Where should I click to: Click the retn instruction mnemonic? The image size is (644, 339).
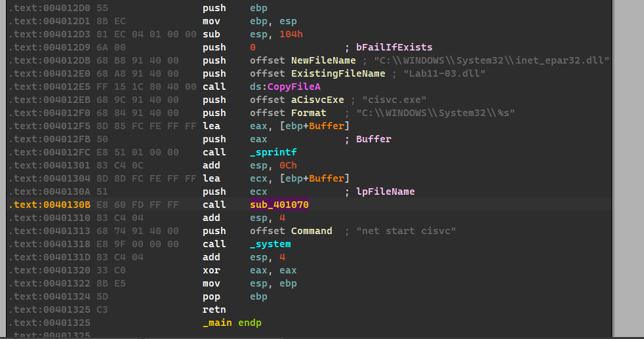[x=214, y=309]
